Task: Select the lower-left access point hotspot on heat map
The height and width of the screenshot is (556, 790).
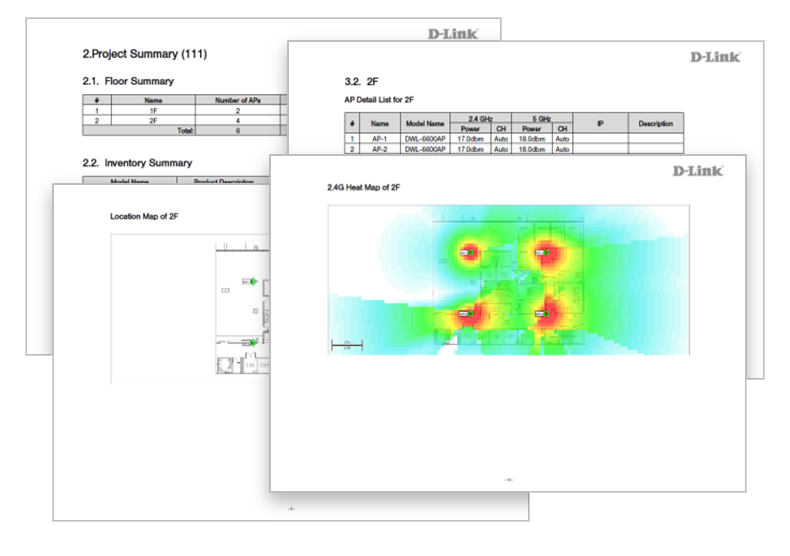Action: pos(466,314)
